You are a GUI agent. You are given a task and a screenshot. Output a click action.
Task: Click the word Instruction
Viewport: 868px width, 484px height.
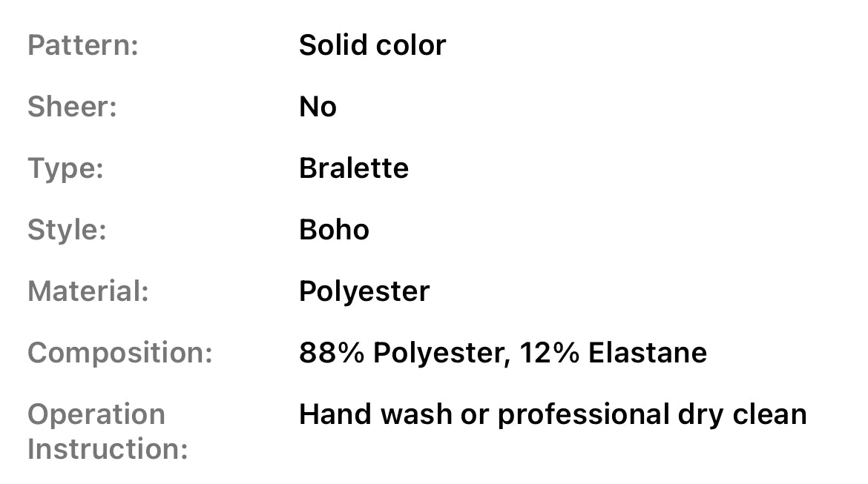pyautogui.click(x=108, y=449)
